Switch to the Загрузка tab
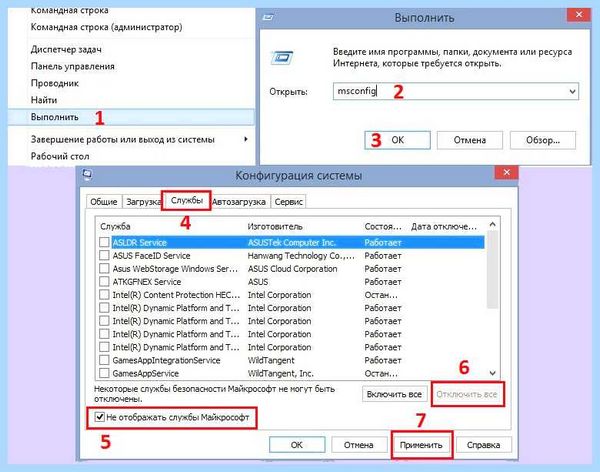The width and height of the screenshot is (600, 472). [x=143, y=202]
